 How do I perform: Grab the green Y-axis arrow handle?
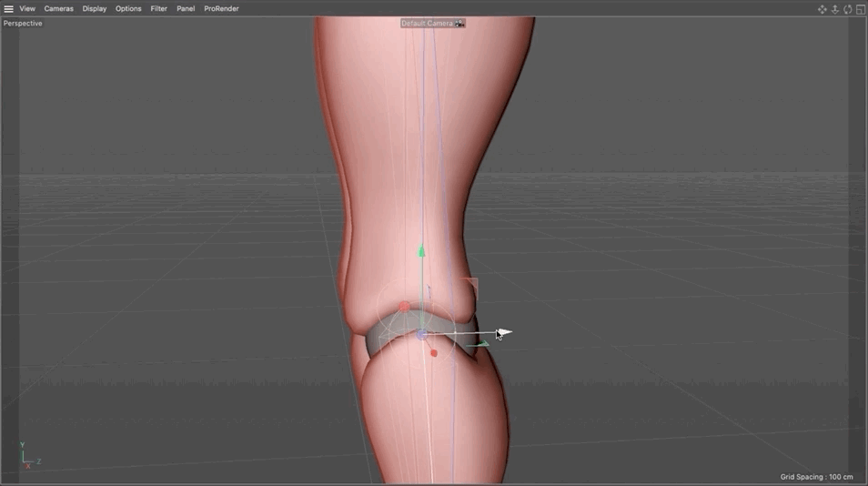point(421,251)
